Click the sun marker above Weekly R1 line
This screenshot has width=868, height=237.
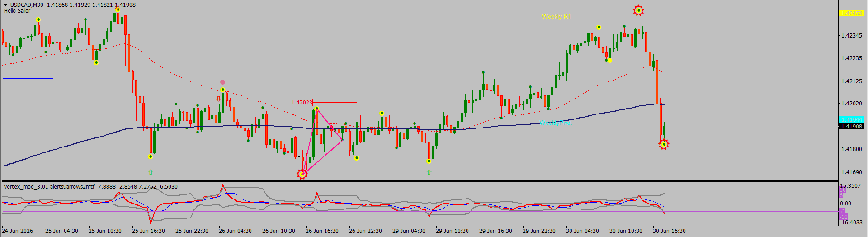coord(638,10)
